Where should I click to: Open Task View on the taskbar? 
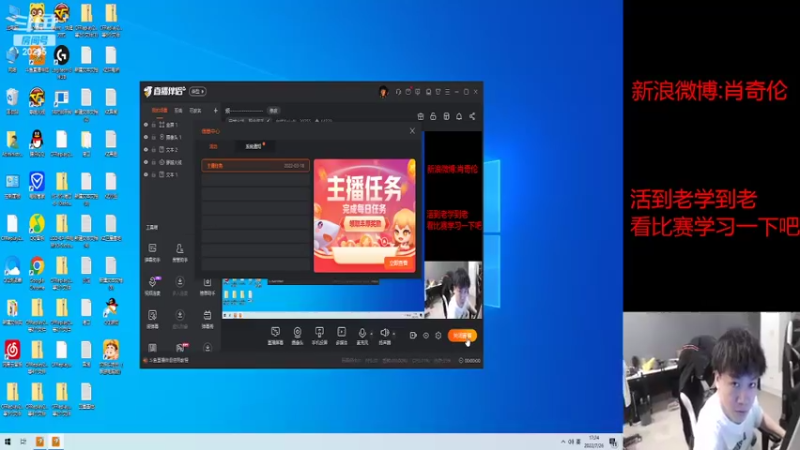[23, 441]
